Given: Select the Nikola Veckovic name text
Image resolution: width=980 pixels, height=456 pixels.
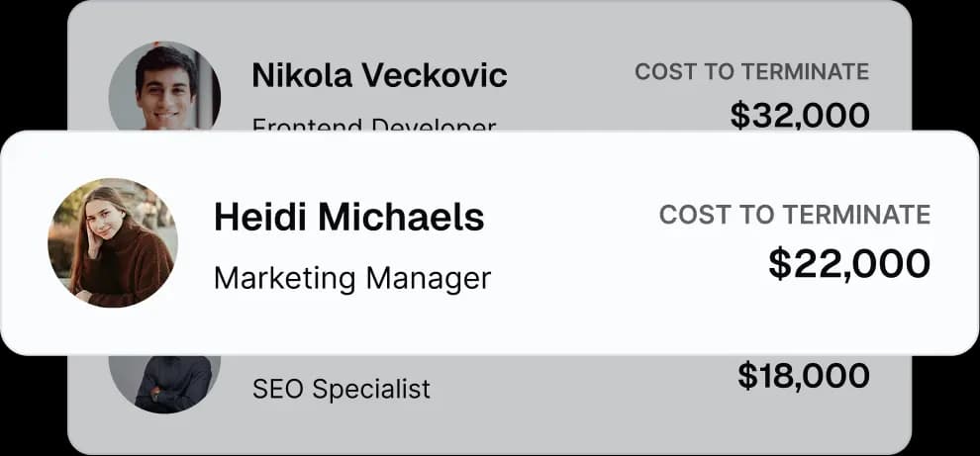Looking at the screenshot, I should tap(379, 76).
